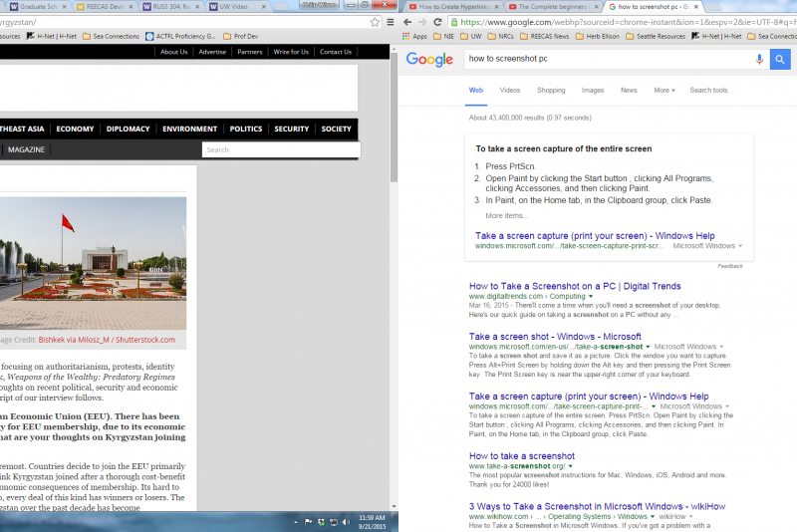This screenshot has height=532, width=797.
Task: Open SOCIETY section in site navigation
Action: 336,129
